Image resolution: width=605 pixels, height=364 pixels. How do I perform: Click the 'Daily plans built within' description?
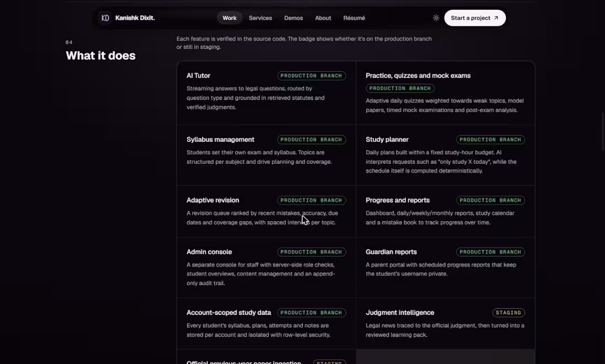[441, 162]
